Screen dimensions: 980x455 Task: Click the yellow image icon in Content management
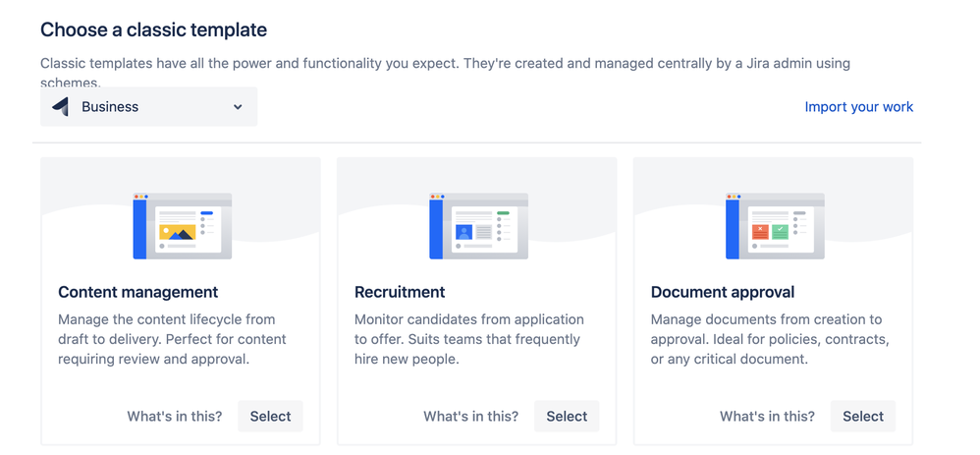pyautogui.click(x=177, y=233)
